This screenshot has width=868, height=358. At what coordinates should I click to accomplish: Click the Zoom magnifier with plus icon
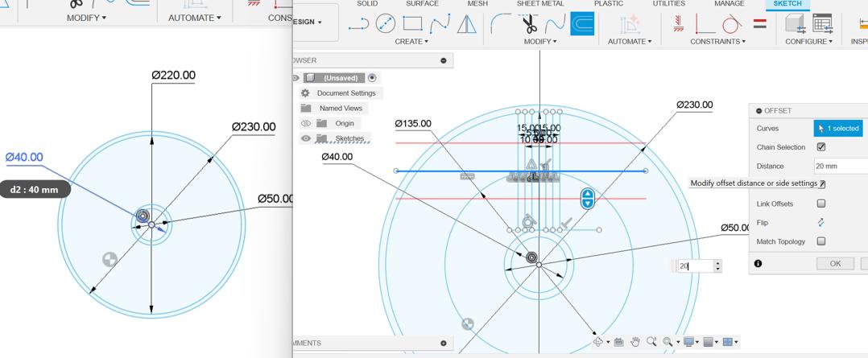[651, 343]
